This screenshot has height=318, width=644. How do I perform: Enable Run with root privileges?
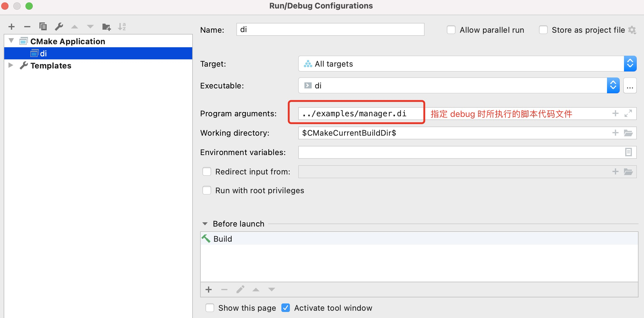[207, 190]
